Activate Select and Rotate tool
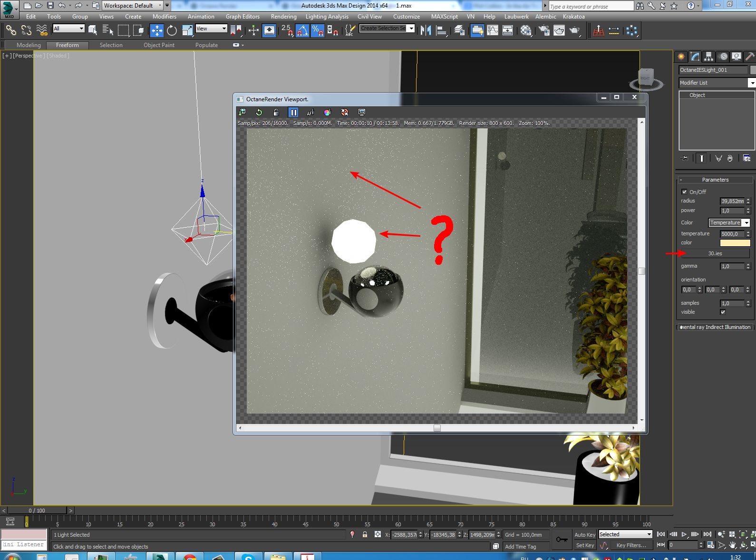The image size is (756, 560). click(172, 31)
